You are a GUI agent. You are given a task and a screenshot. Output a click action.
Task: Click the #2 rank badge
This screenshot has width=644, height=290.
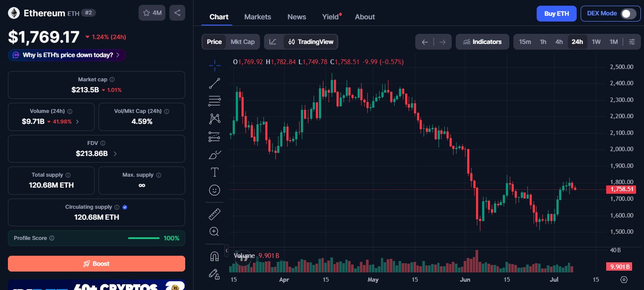point(88,13)
